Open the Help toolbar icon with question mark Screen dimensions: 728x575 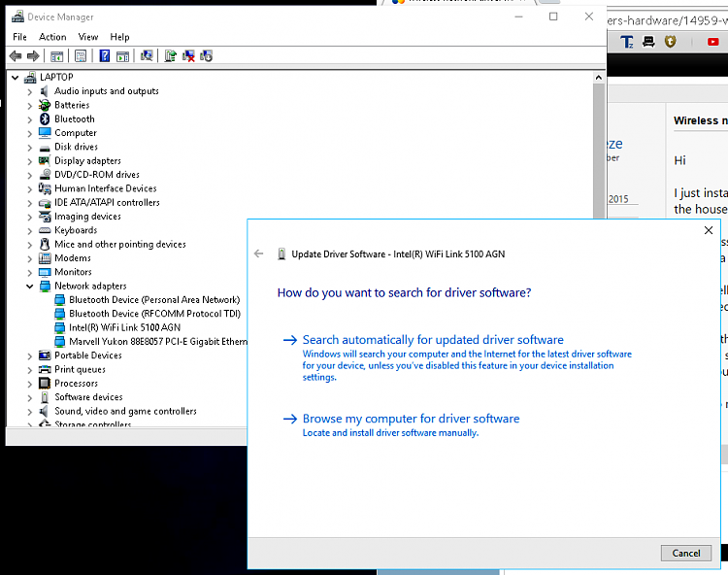click(105, 56)
